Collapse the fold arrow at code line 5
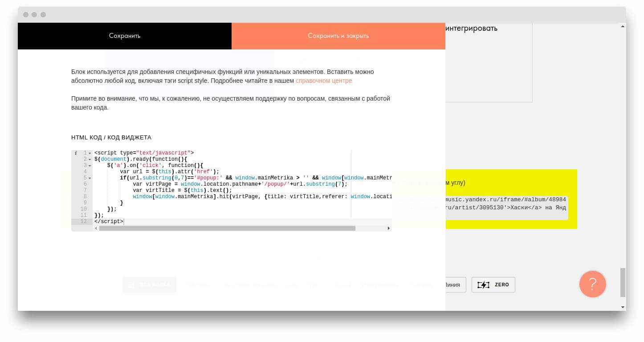 [x=90, y=178]
